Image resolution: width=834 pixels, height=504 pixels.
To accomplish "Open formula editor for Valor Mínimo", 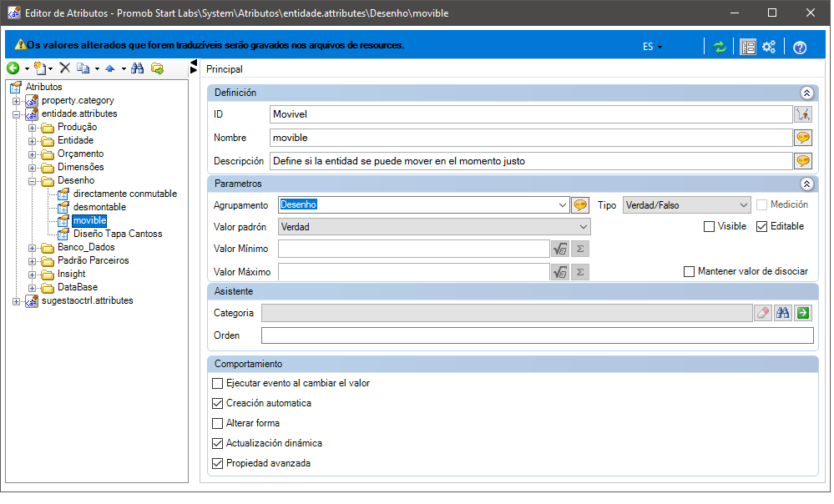I will click(560, 249).
